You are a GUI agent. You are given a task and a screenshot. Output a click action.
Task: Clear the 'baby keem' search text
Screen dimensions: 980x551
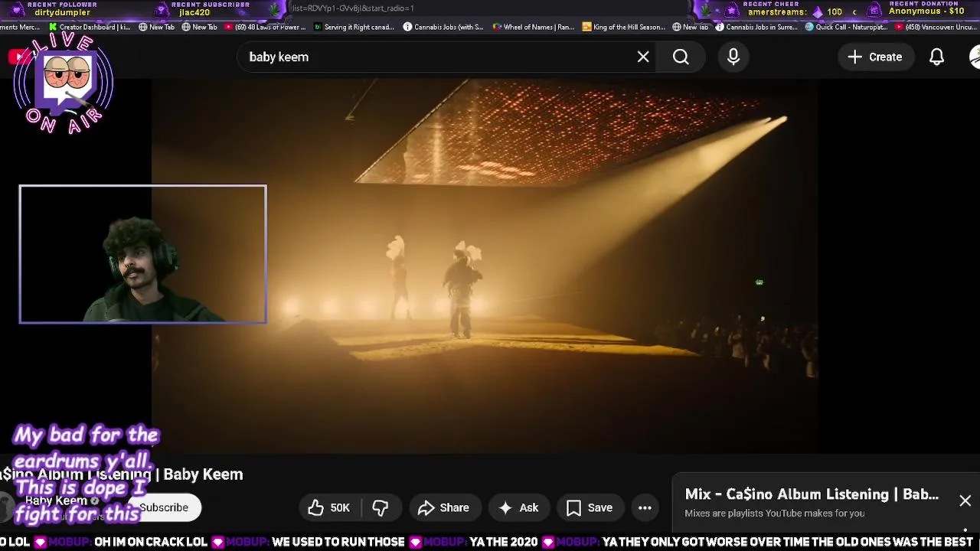643,57
